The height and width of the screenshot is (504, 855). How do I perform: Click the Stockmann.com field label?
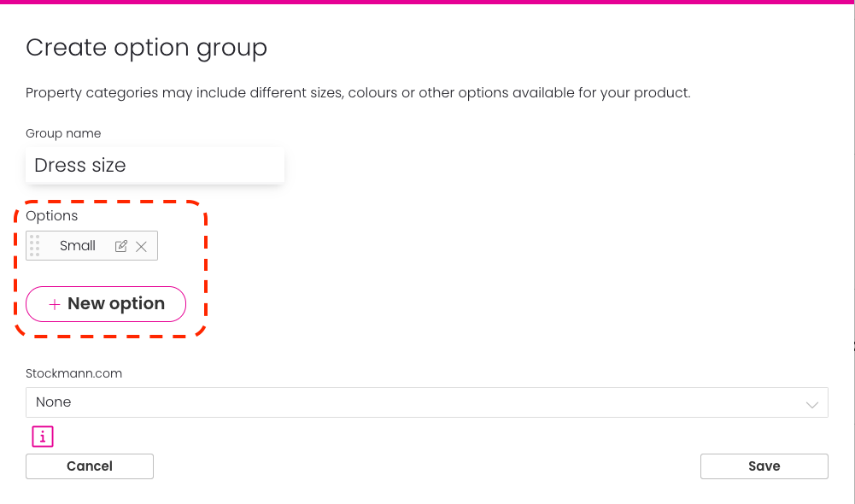coord(73,373)
